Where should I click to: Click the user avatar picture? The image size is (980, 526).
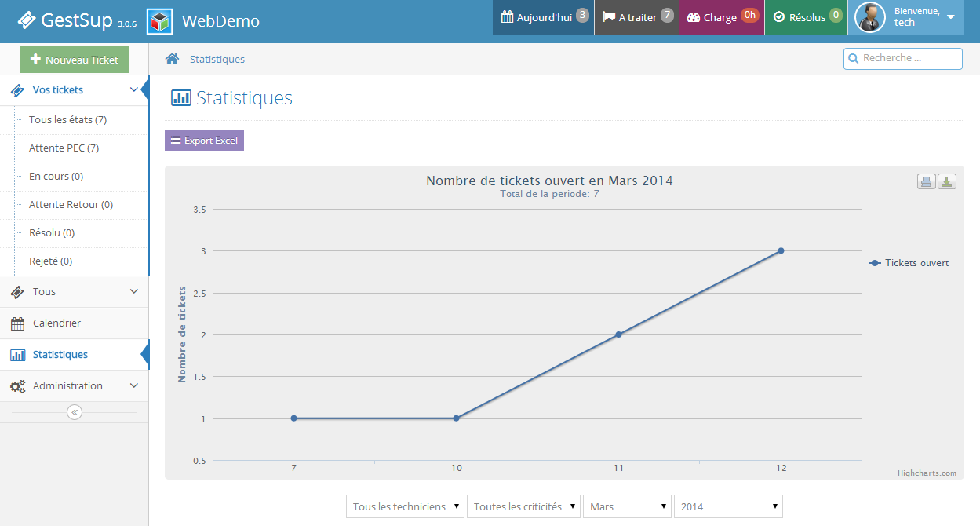pos(870,18)
